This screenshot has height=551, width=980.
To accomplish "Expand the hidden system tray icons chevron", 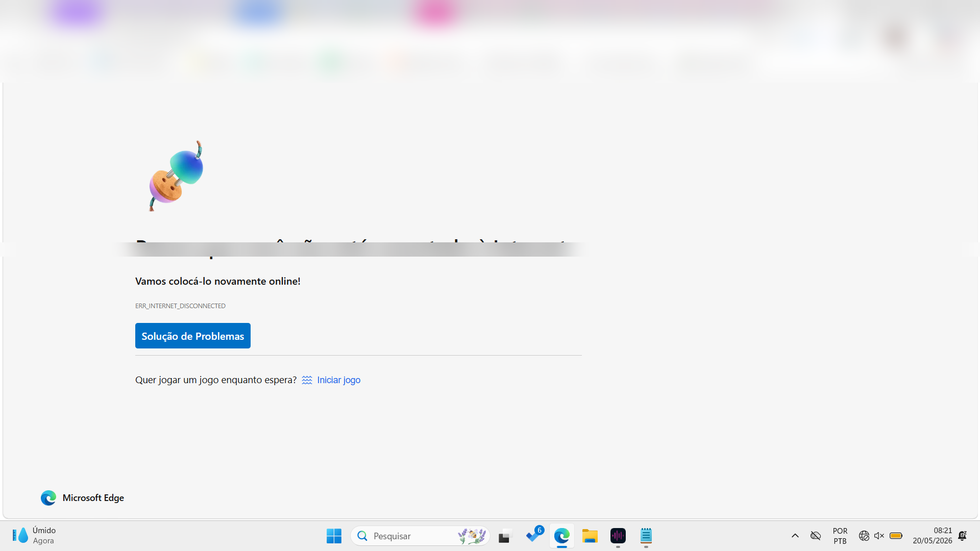I will [795, 536].
